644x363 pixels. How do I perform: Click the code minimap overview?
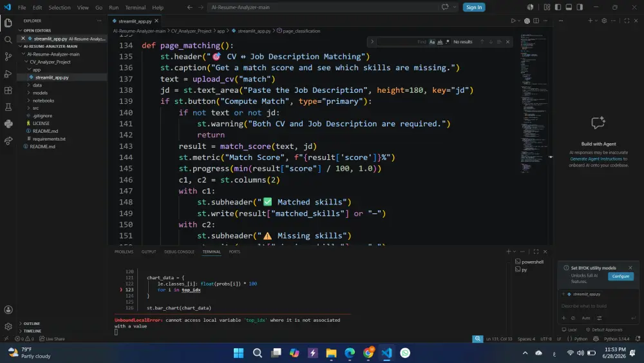click(534, 103)
